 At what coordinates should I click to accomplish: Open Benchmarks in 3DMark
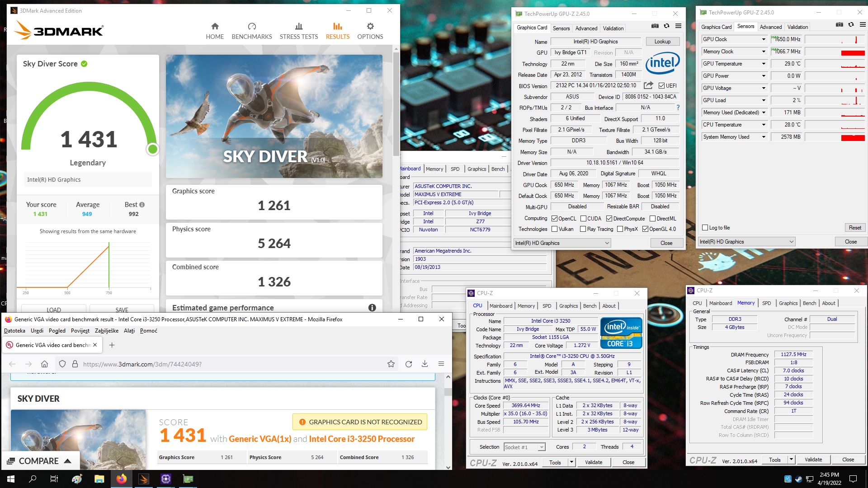pos(252,31)
